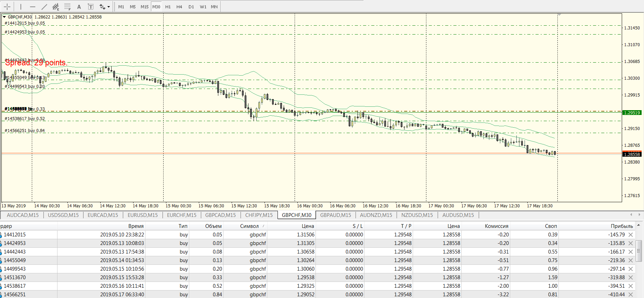Image resolution: width=644 pixels, height=298 pixels.
Task: Switch chart to M15 timeframe
Action: pos(145,7)
